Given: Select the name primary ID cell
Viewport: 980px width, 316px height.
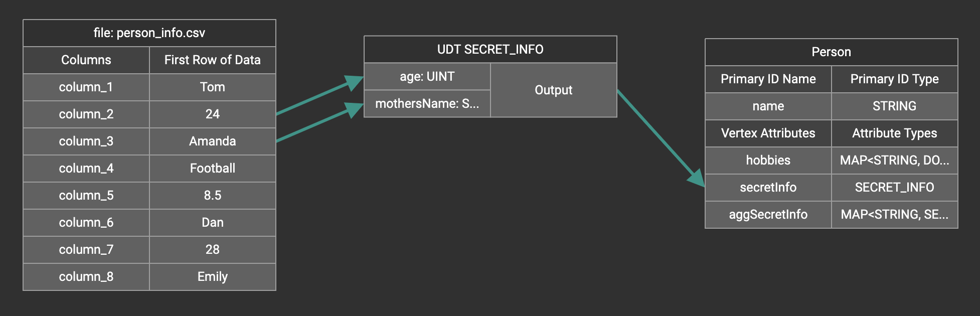Looking at the screenshot, I should pos(768,106).
